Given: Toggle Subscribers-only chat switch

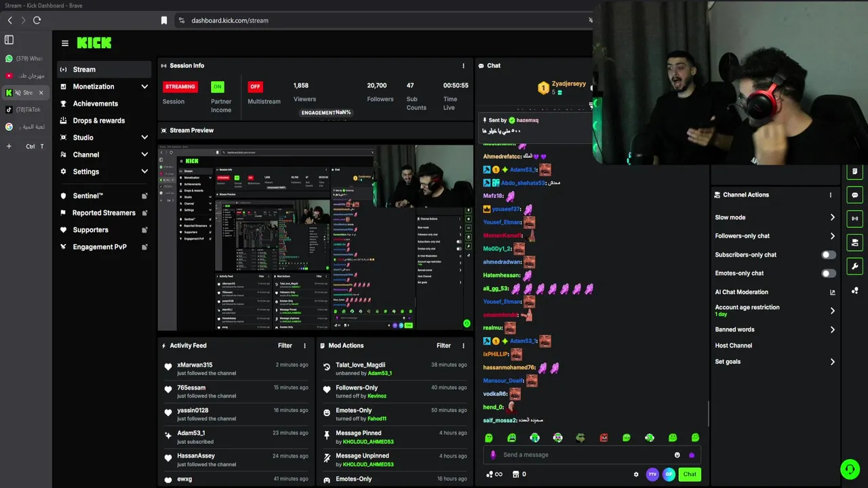Looking at the screenshot, I should pos(829,255).
